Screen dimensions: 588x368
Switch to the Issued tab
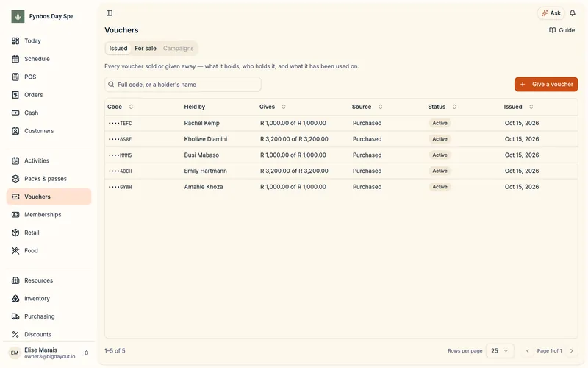[x=118, y=48]
